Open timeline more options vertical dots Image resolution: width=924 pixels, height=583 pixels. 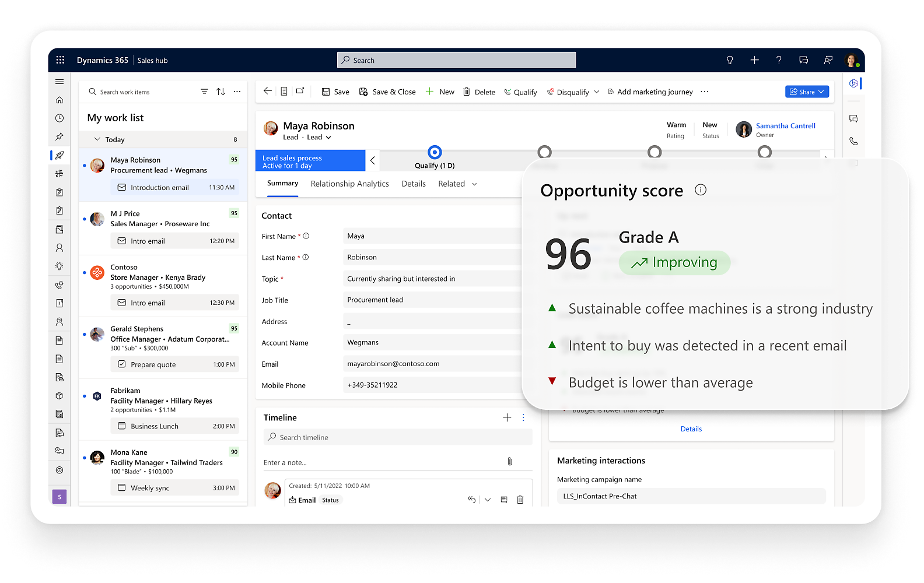(x=523, y=417)
